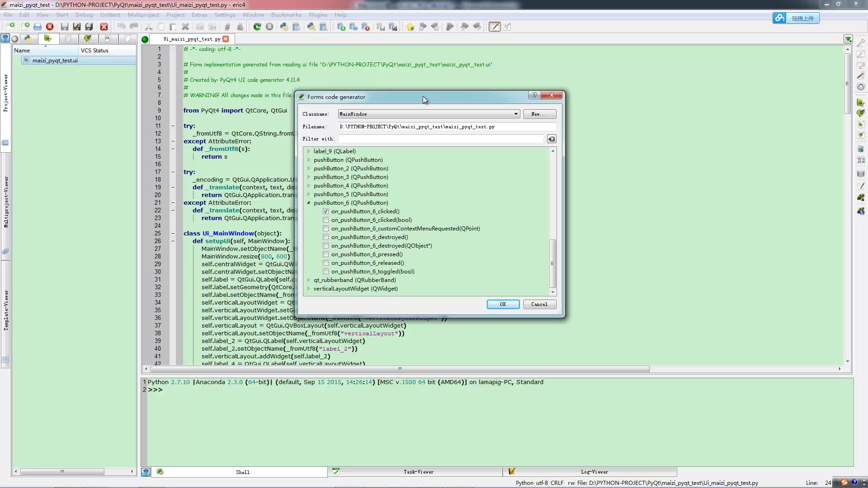Click the Cut scissors toolbar icon
This screenshot has width=868, height=488.
tap(148, 27)
